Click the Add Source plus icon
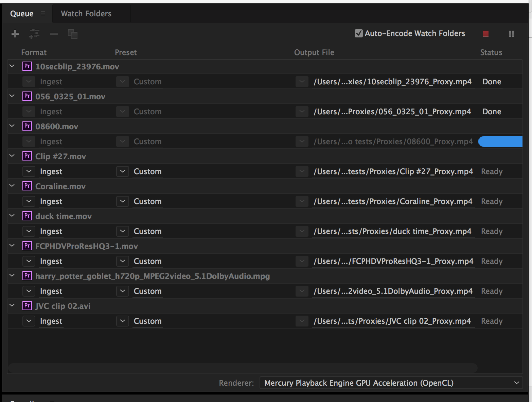This screenshot has width=532, height=402. click(x=15, y=34)
